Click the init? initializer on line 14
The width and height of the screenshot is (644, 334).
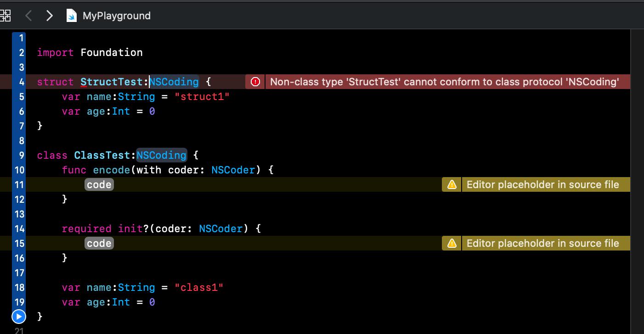134,228
